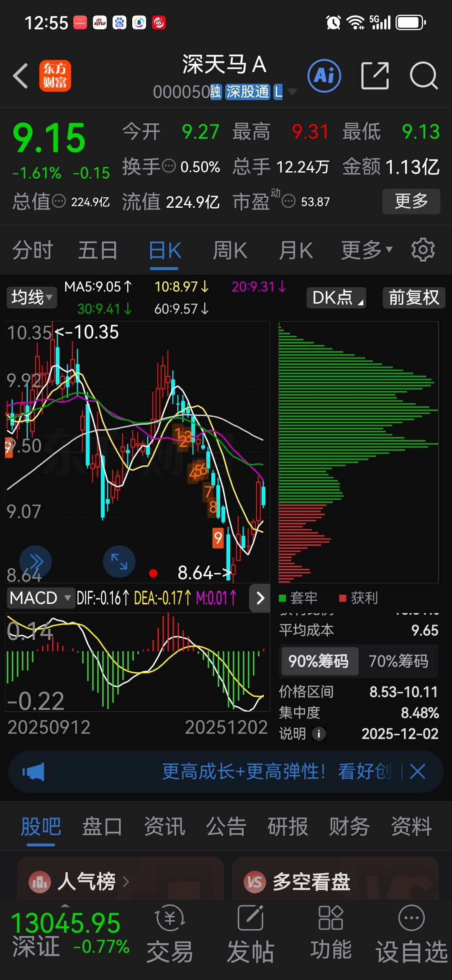Tap the daily K-line candlestick chart
452x980 pixels.
click(x=137, y=452)
